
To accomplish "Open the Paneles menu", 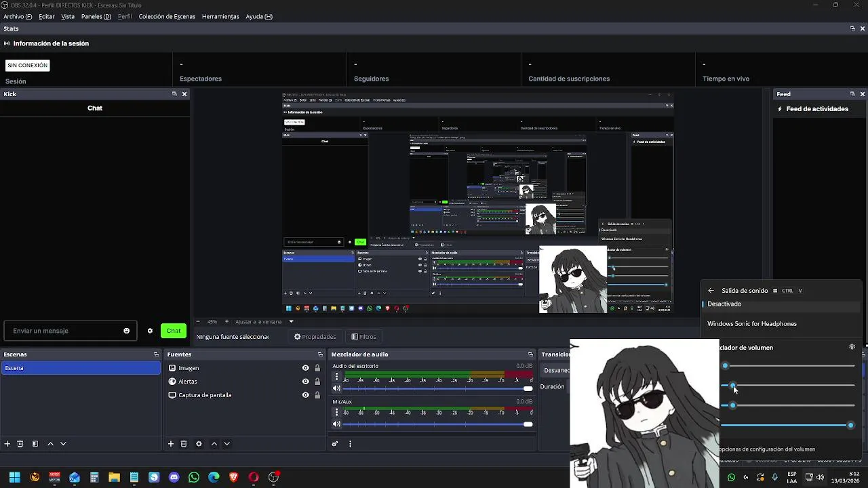I will pos(96,16).
